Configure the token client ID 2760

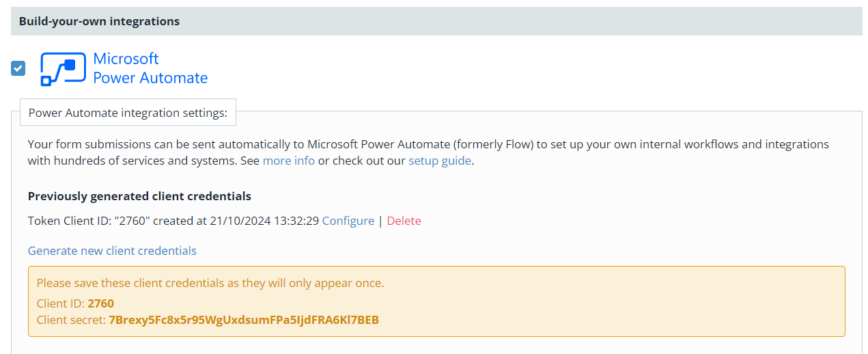[x=348, y=221]
